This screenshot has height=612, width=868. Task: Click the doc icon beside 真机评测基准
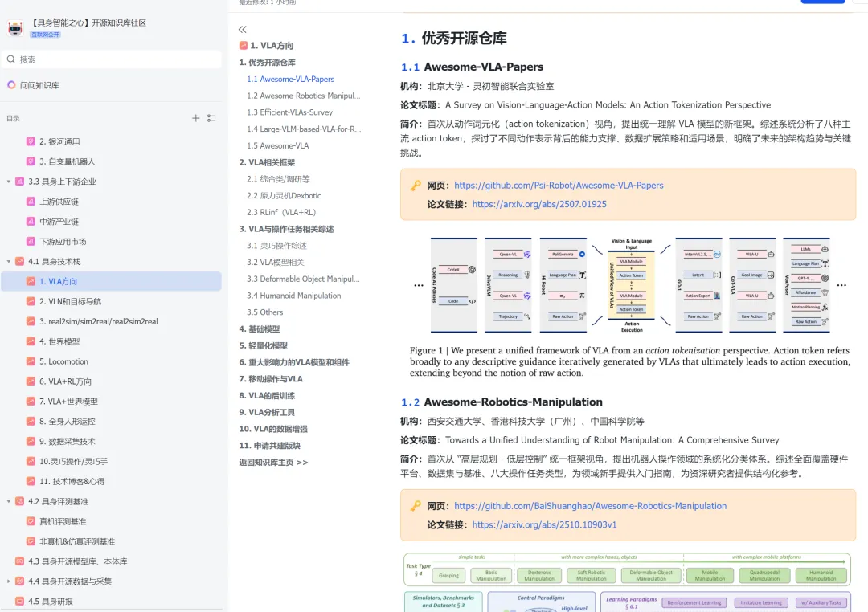[x=31, y=521]
